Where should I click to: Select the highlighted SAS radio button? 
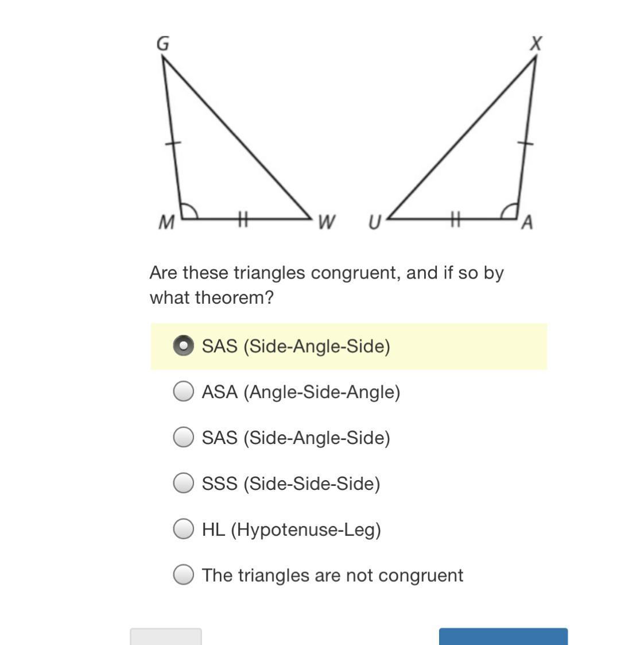(183, 346)
